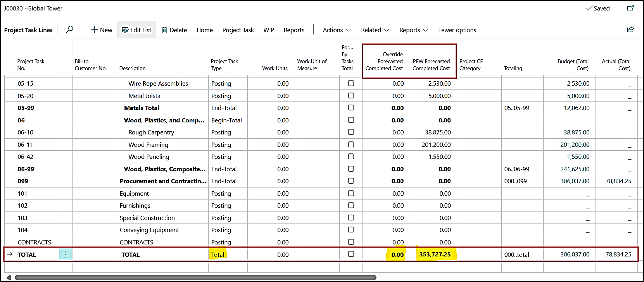Select Conveying Equipment description

pos(149,230)
